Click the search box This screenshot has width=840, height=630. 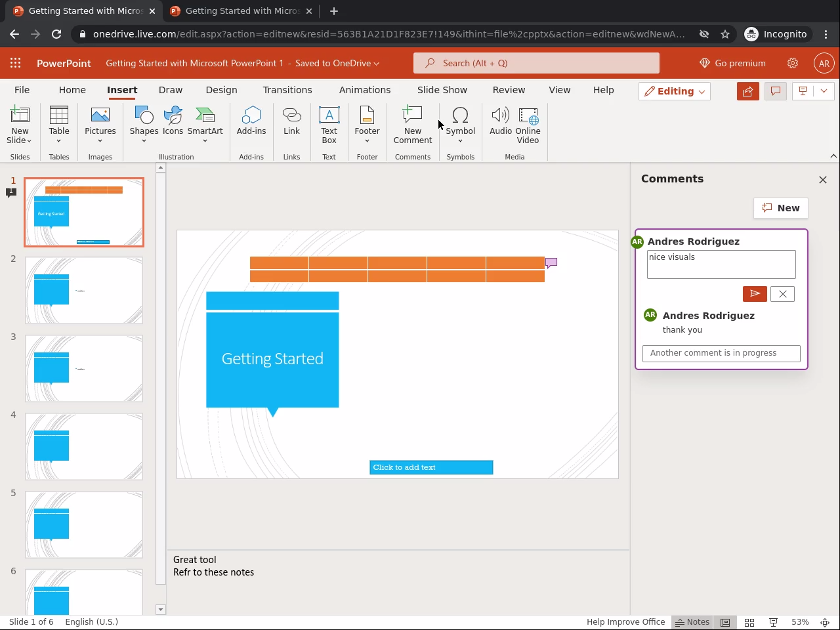pos(536,63)
